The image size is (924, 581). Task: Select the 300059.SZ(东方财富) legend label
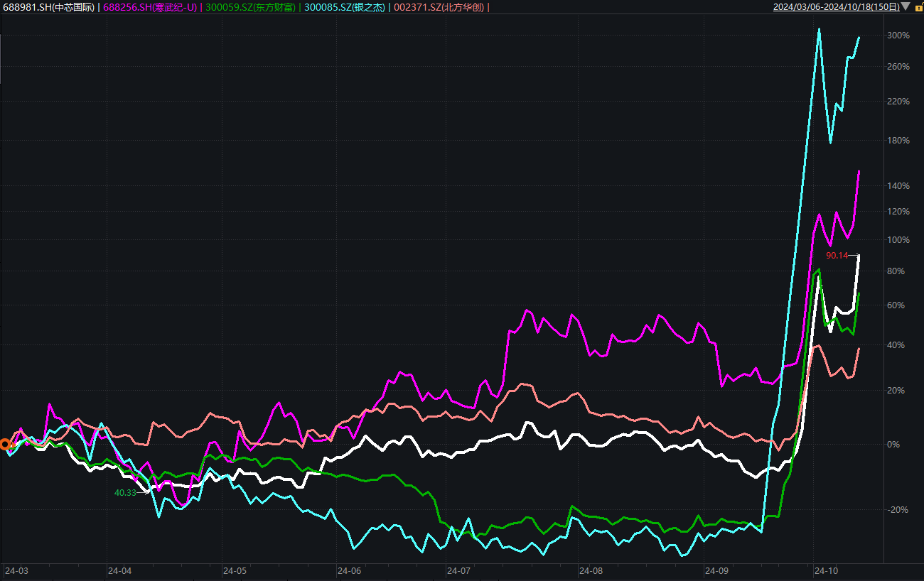click(251, 7)
